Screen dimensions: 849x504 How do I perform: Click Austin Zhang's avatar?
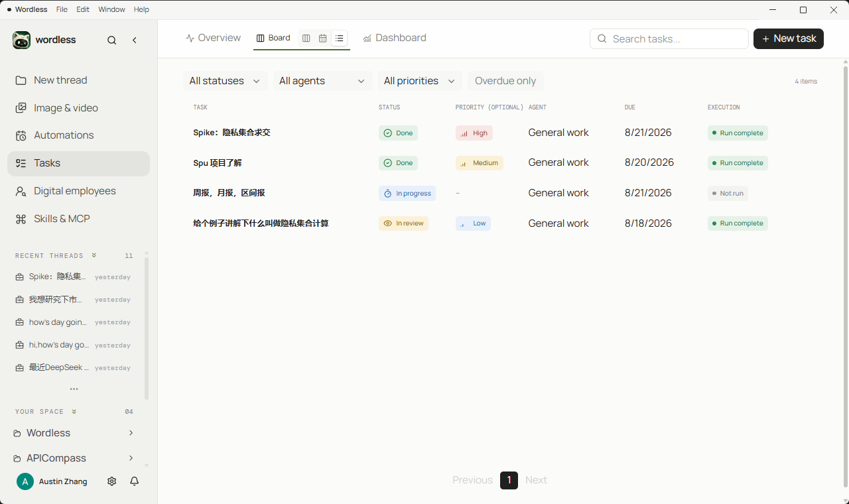coord(25,481)
